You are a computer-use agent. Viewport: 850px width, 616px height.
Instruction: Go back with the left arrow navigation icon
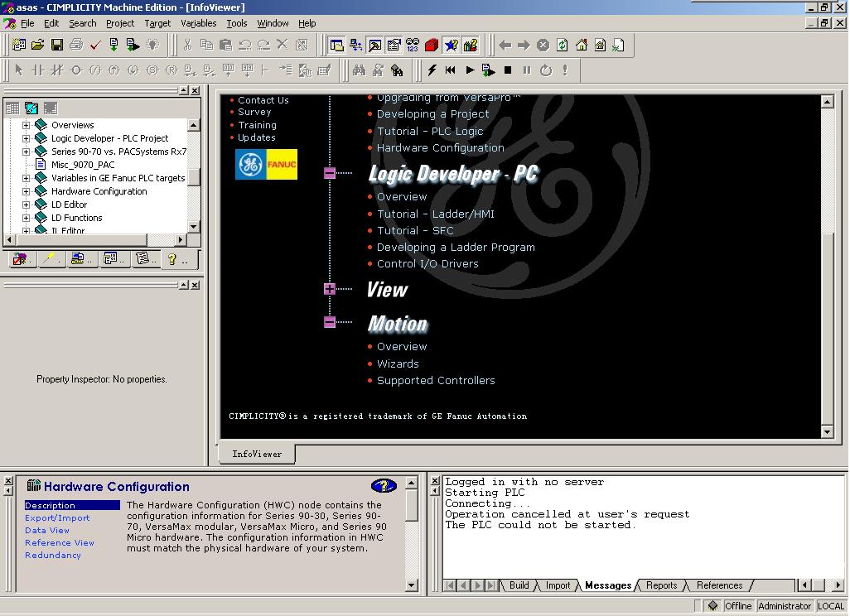pyautogui.click(x=505, y=45)
